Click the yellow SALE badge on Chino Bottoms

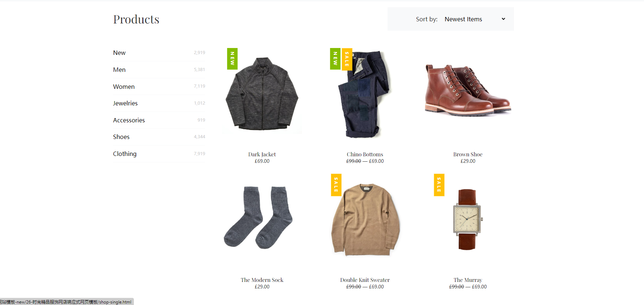pyautogui.click(x=347, y=59)
